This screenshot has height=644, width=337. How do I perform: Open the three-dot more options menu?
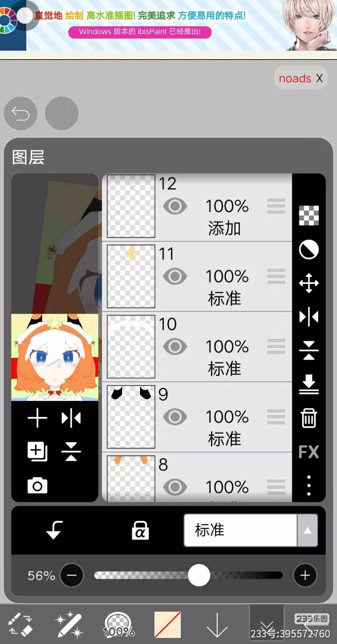pyautogui.click(x=309, y=485)
